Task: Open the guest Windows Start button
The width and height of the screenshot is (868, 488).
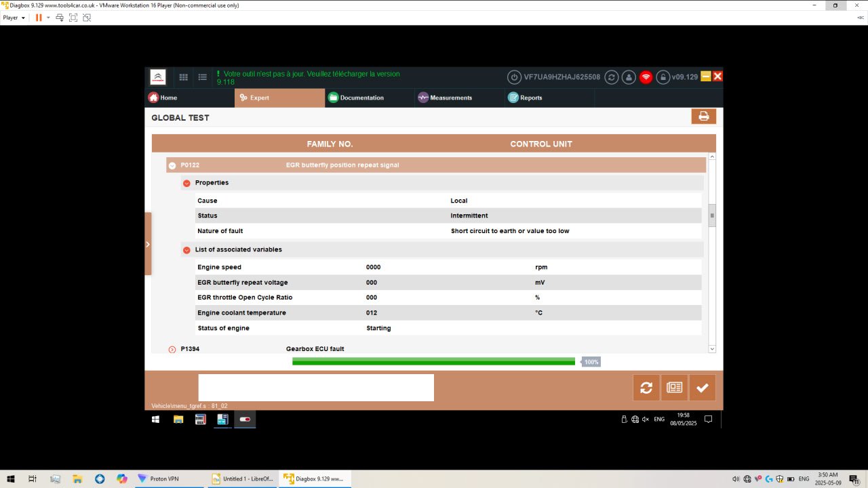Action: tap(155, 420)
